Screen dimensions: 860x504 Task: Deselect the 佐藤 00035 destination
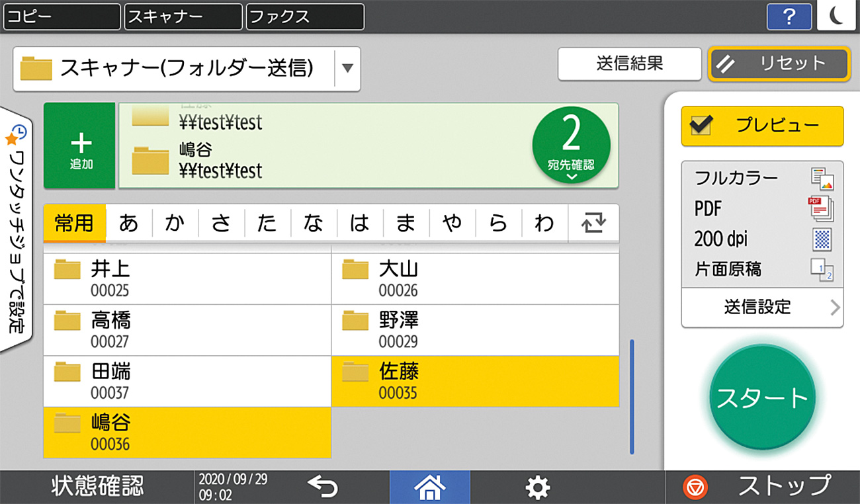(475, 381)
